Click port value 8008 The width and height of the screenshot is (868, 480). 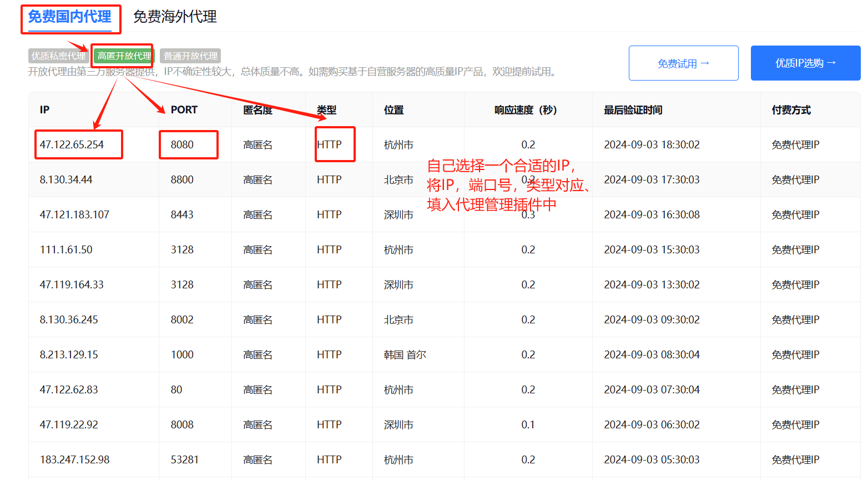pyautogui.click(x=182, y=425)
